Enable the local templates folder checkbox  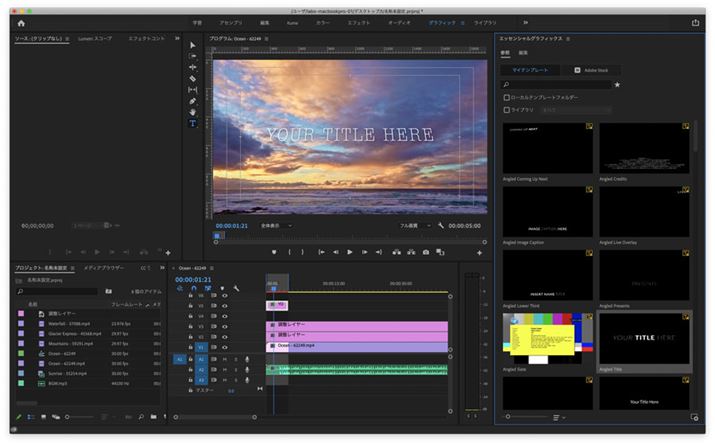click(x=506, y=98)
